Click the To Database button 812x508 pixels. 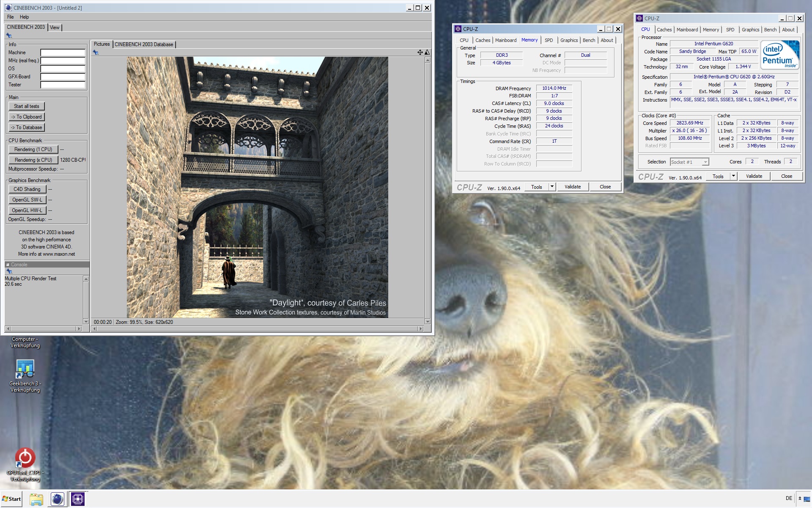27,127
